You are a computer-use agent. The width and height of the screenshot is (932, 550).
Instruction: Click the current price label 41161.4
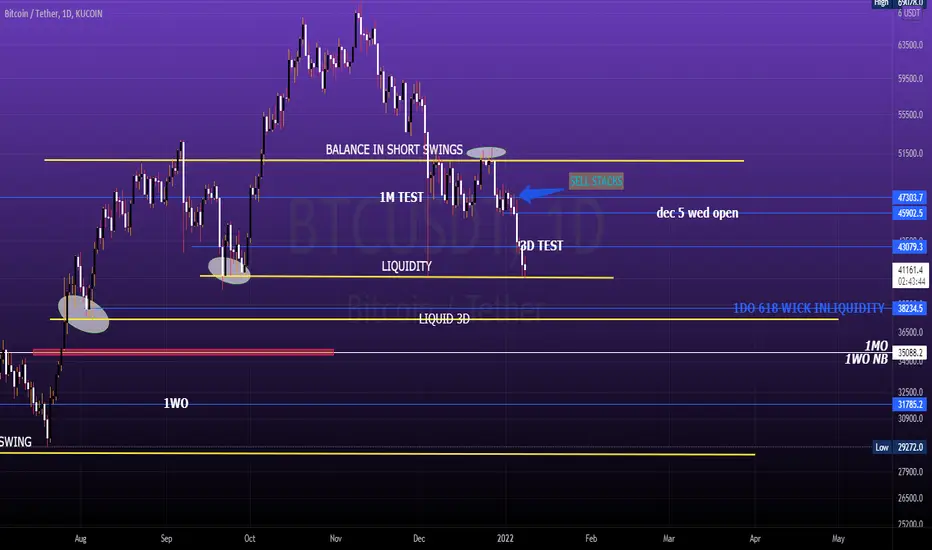click(x=910, y=275)
